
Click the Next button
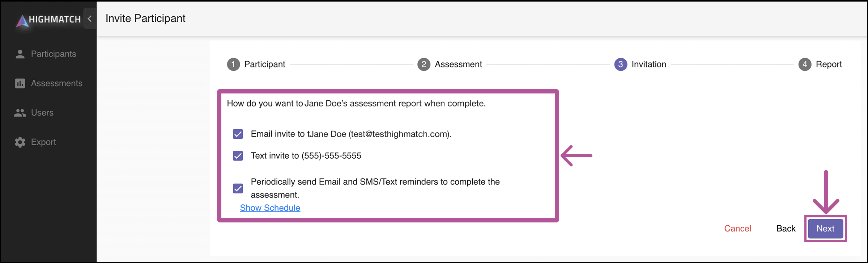[x=826, y=229]
